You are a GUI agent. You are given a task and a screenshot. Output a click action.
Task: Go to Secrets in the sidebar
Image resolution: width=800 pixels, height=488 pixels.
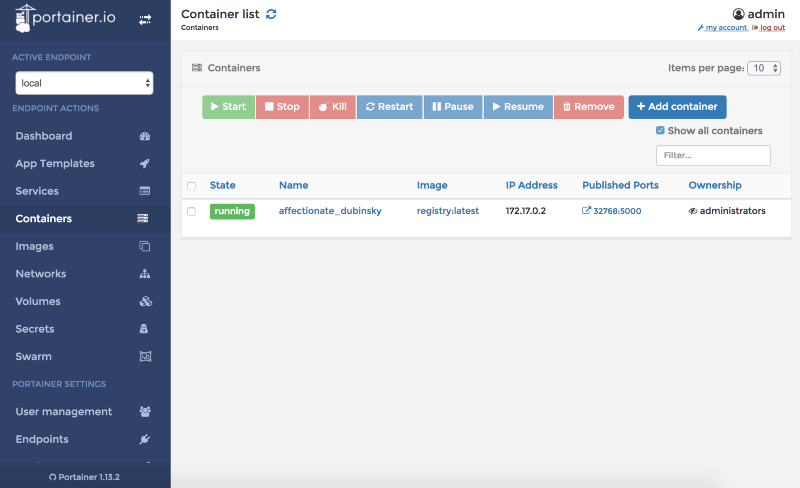pyautogui.click(x=35, y=329)
